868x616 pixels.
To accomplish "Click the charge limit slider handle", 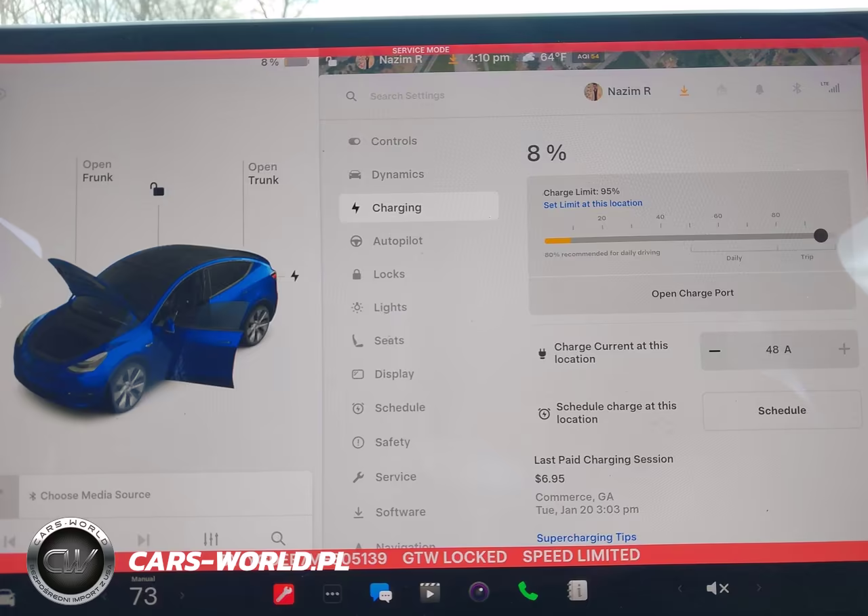I will [821, 235].
